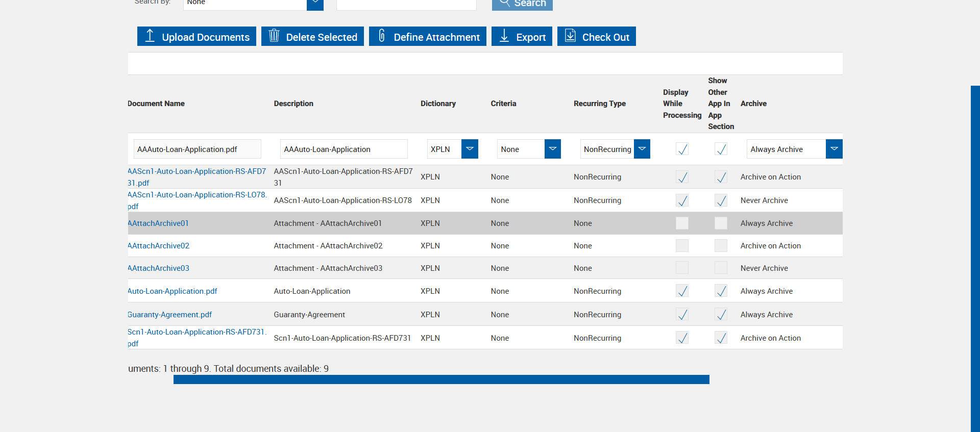The height and width of the screenshot is (432, 980).
Task: Expand the Criteria dropdown set to None
Action: pyautogui.click(x=529, y=149)
